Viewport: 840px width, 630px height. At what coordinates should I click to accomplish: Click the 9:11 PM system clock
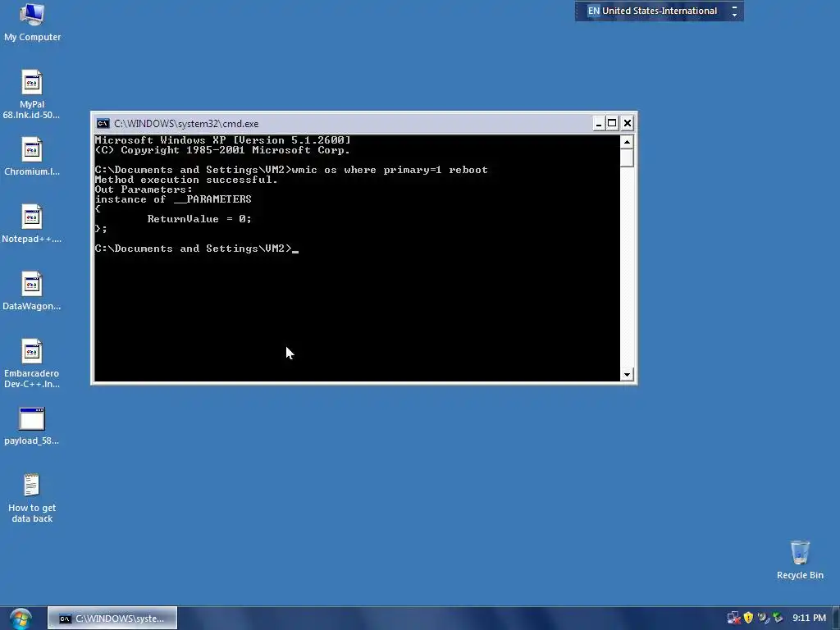coord(809,618)
